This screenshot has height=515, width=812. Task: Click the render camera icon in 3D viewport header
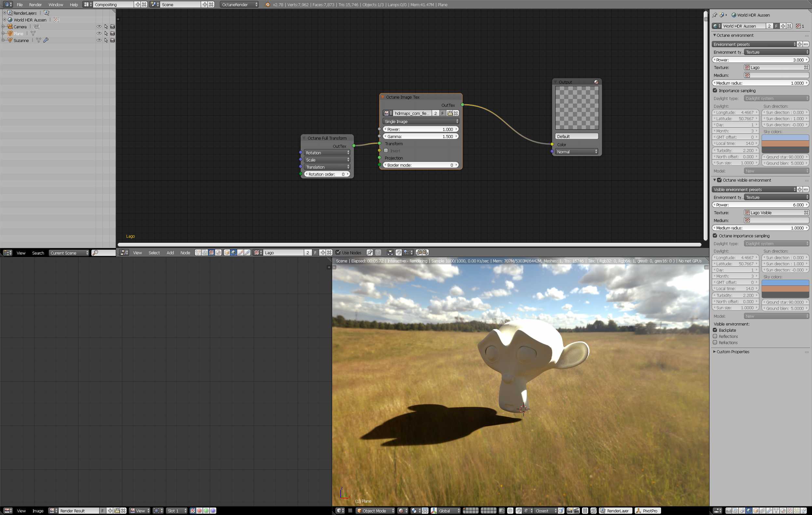point(570,511)
